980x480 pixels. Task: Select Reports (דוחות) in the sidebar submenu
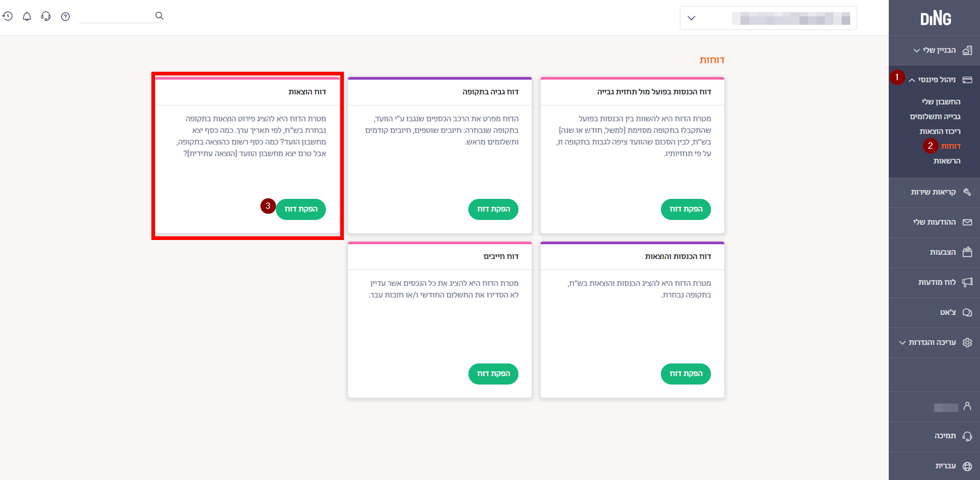point(950,146)
